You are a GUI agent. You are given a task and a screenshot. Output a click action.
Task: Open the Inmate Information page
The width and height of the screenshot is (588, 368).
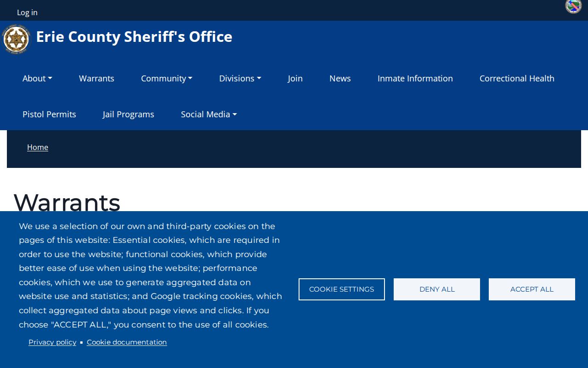coord(415,78)
